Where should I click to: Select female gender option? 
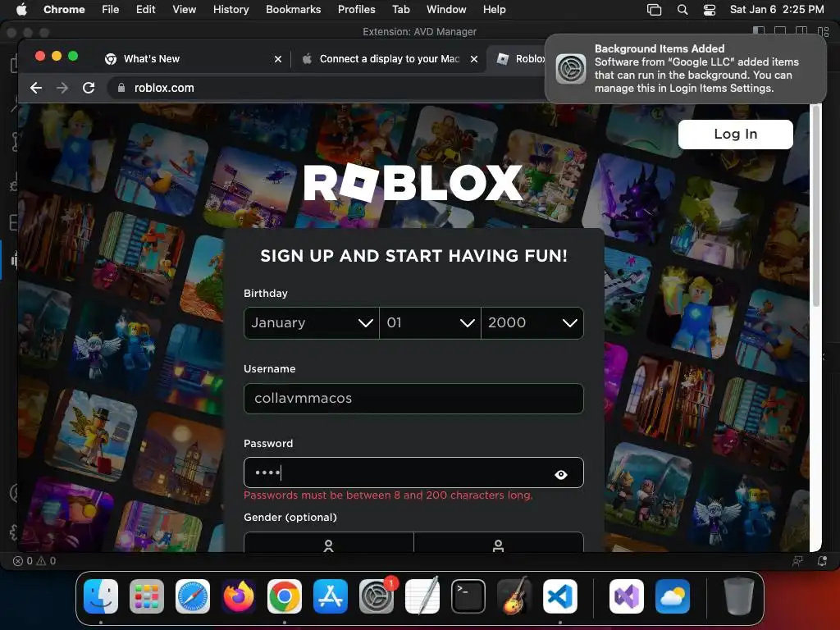pyautogui.click(x=328, y=544)
